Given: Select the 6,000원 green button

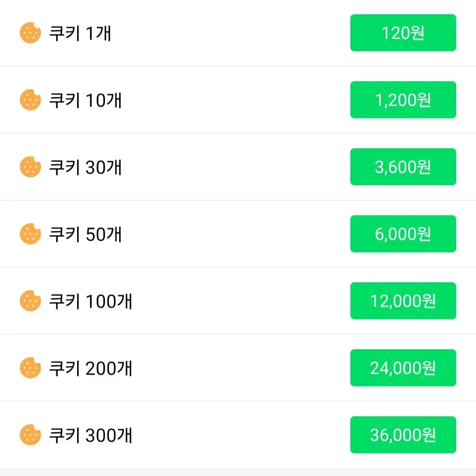Looking at the screenshot, I should coord(403,234).
